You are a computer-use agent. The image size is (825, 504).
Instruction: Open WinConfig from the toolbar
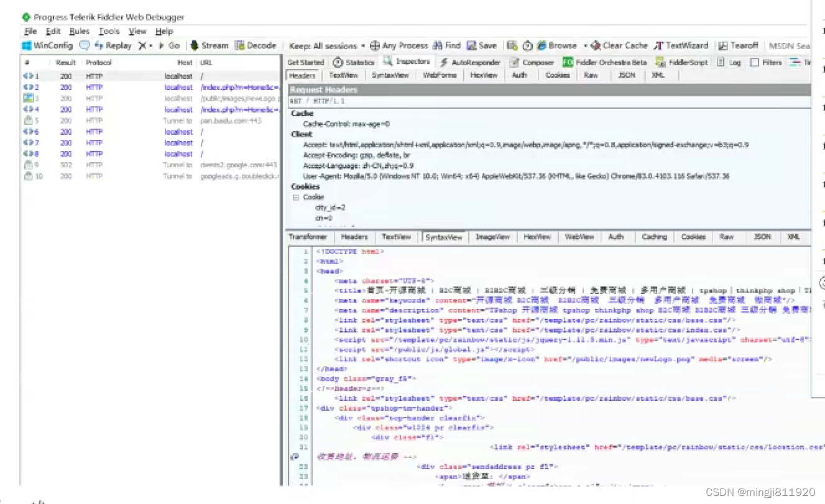(x=47, y=45)
